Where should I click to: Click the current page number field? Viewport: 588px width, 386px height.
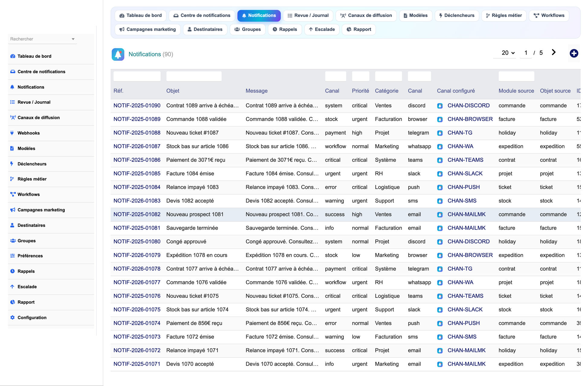pyautogui.click(x=526, y=53)
